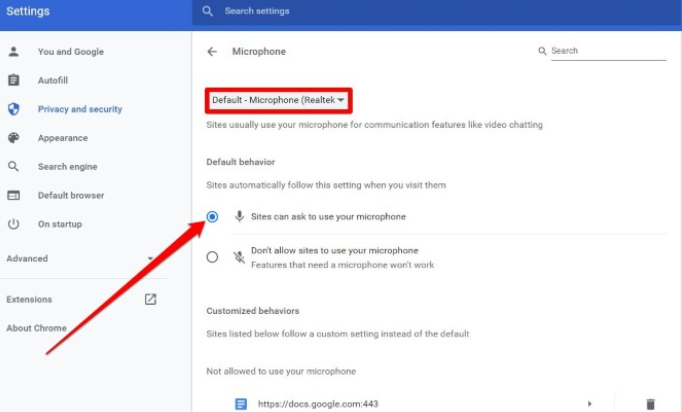Open the Default - Microphone (Realtek dropdown

tap(278, 100)
